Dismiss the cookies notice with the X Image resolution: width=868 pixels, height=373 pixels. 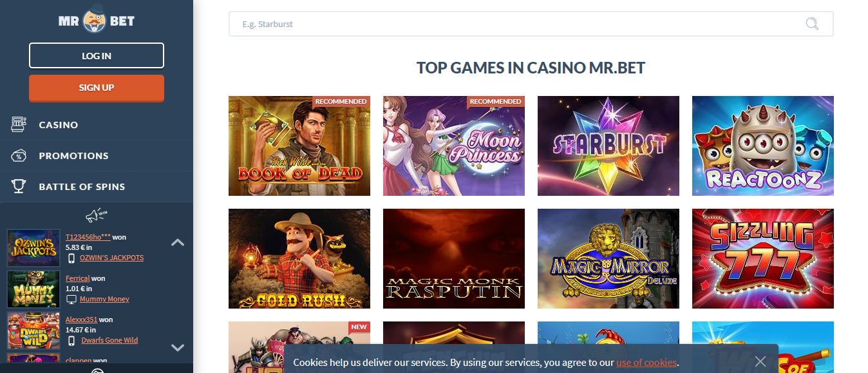[760, 361]
